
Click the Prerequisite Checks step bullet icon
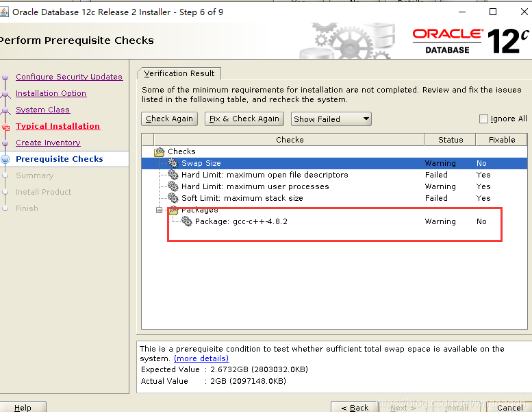point(5,159)
